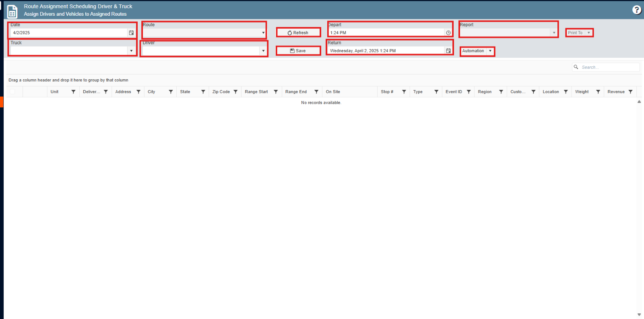
Task: Filter the Custo... column
Action: coord(533,92)
